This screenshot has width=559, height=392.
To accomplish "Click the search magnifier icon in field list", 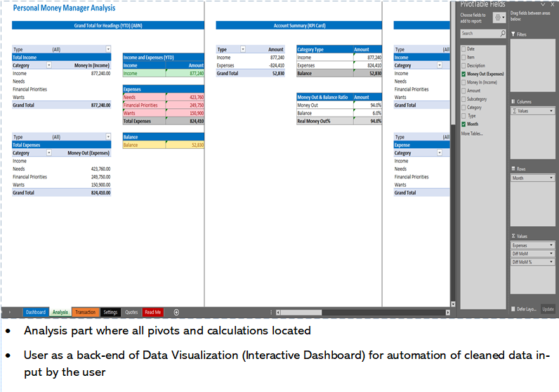I will (x=502, y=34).
